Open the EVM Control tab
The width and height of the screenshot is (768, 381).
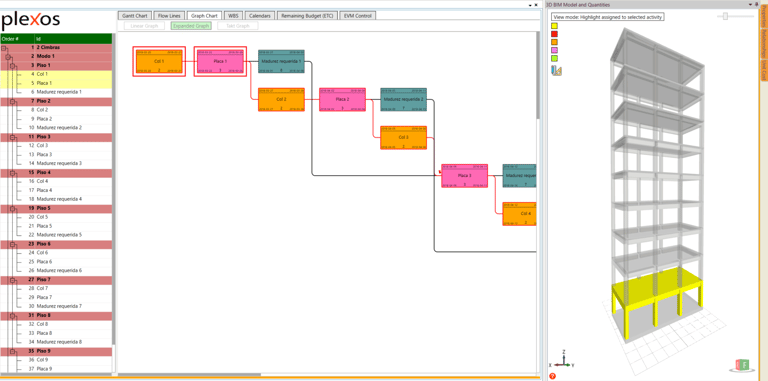[x=358, y=16]
